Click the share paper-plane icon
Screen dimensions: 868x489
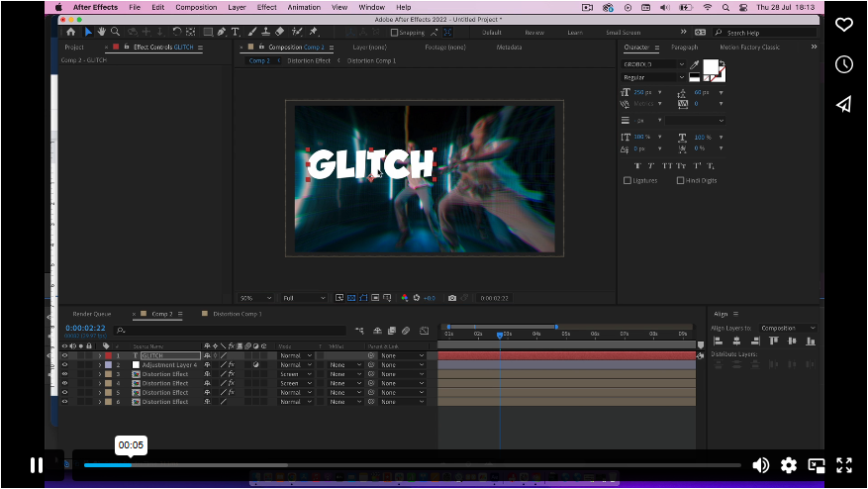pyautogui.click(x=843, y=104)
